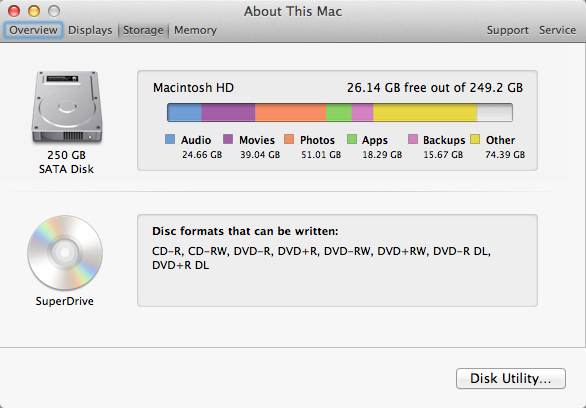This screenshot has width=586, height=408.
Task: Click the free space segment of storage bar
Action: [x=494, y=112]
